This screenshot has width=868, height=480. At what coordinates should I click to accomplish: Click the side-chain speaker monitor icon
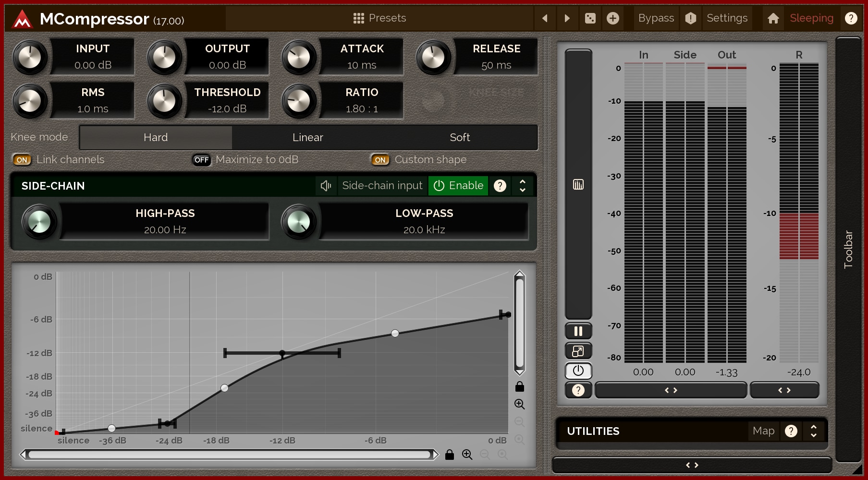pyautogui.click(x=326, y=186)
